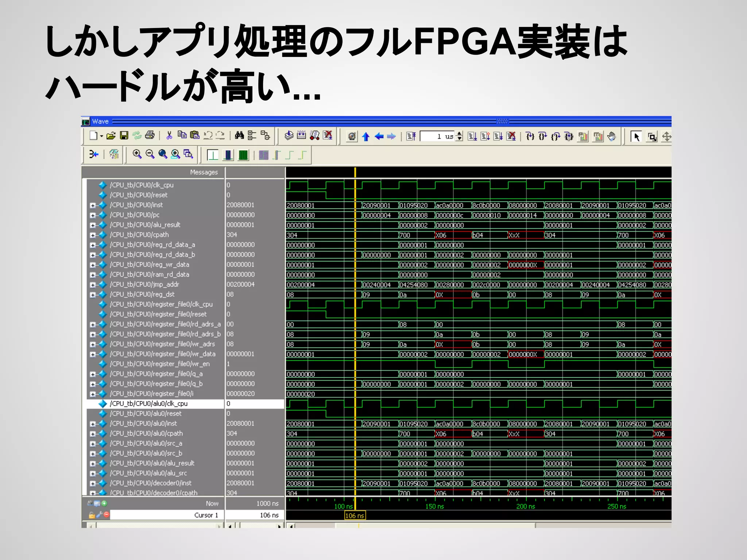The width and height of the screenshot is (747, 560).
Task: Click the Zoom In on Active Cursor icon
Action: pyautogui.click(x=175, y=154)
